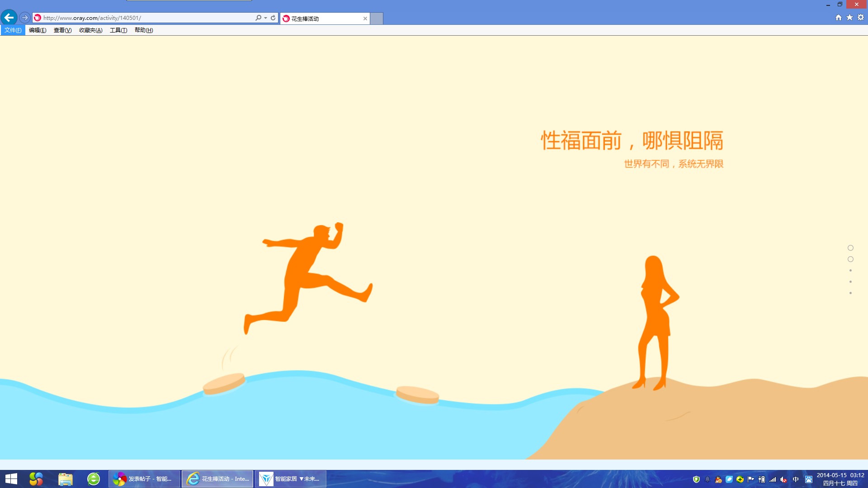Click the 中 input method indicator to switch language
Viewport: 868px width, 488px height.
796,479
